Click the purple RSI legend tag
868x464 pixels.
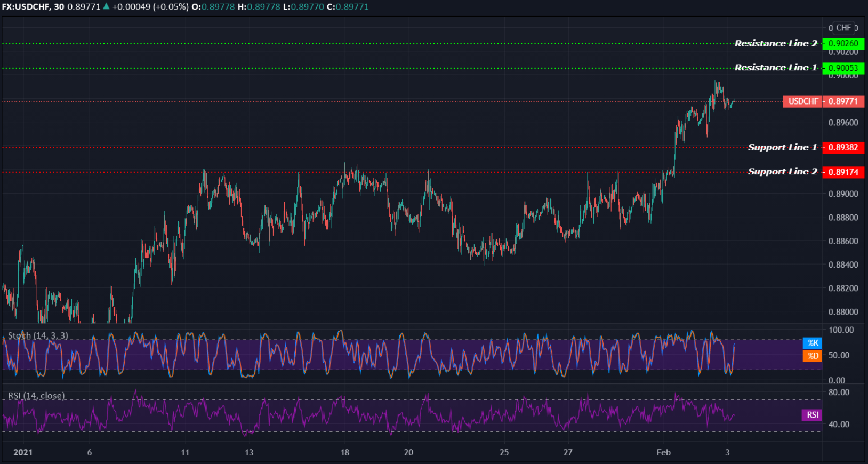coord(812,415)
